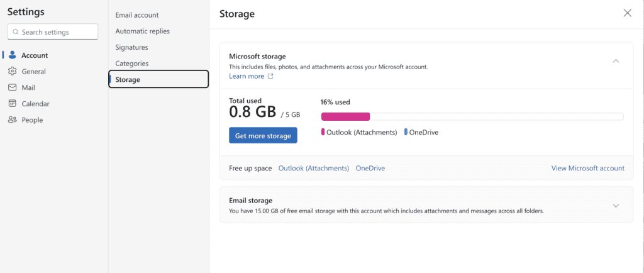This screenshot has height=273, width=644.
Task: Click the Settings title
Action: [26, 12]
